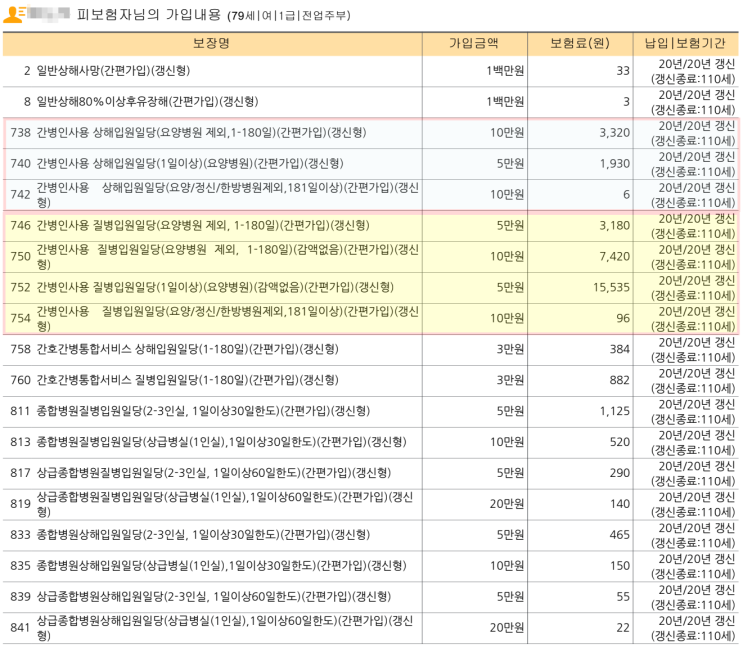Image resolution: width=743 pixels, height=648 pixels.
Task: Click premium value '55'
Action: (x=623, y=597)
